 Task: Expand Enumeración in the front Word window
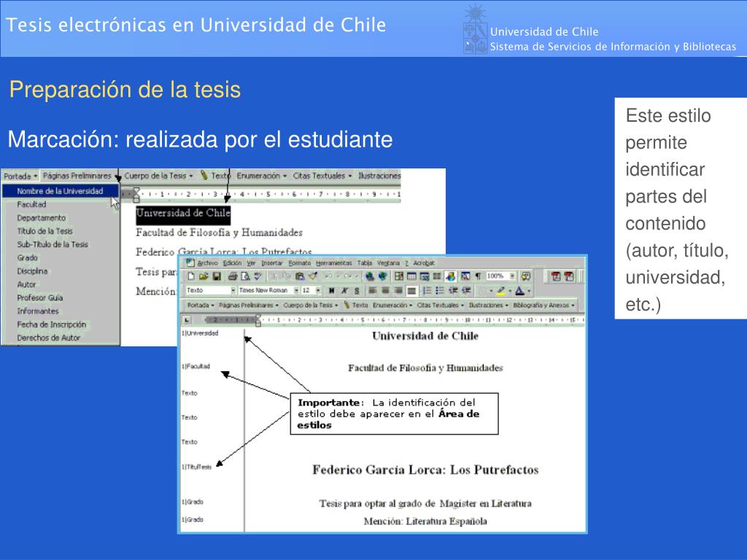point(392,306)
